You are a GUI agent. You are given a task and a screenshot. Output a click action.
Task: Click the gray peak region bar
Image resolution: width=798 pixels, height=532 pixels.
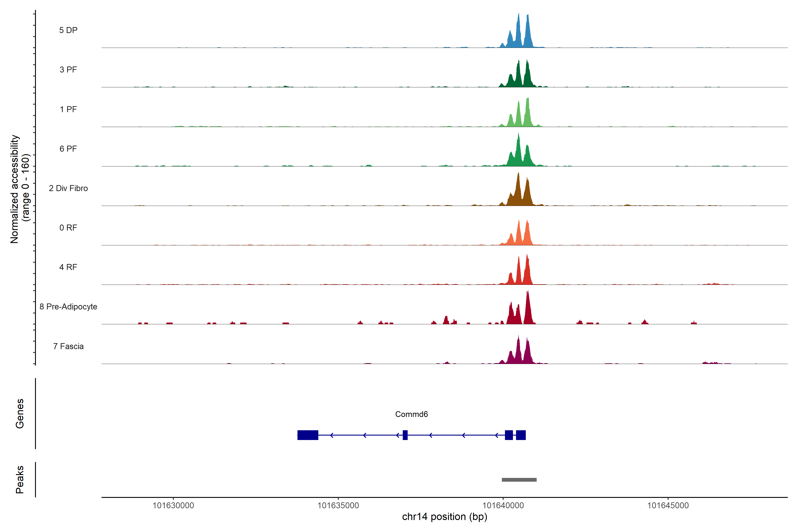(x=519, y=480)
